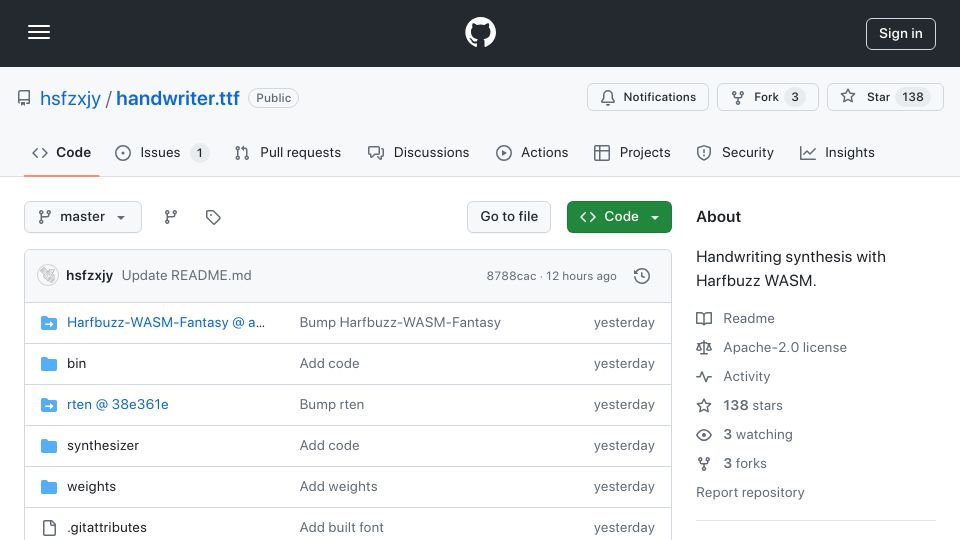Open the Pull requests tab
Image resolution: width=960 pixels, height=540 pixels.
tap(288, 152)
